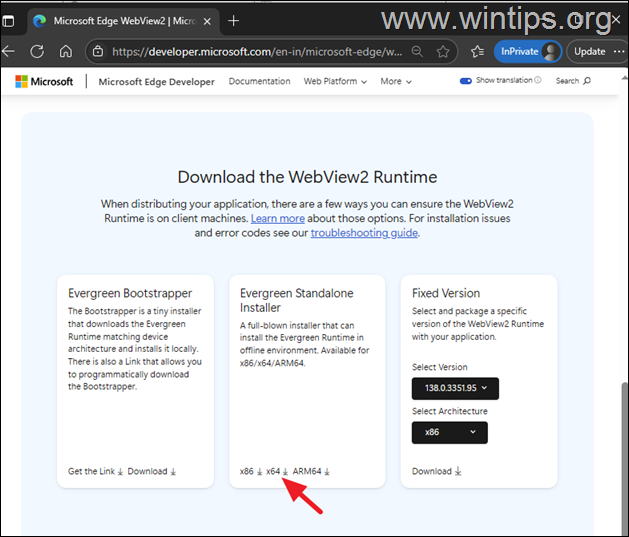
Task: Open site Search with magnifier
Action: (x=573, y=81)
